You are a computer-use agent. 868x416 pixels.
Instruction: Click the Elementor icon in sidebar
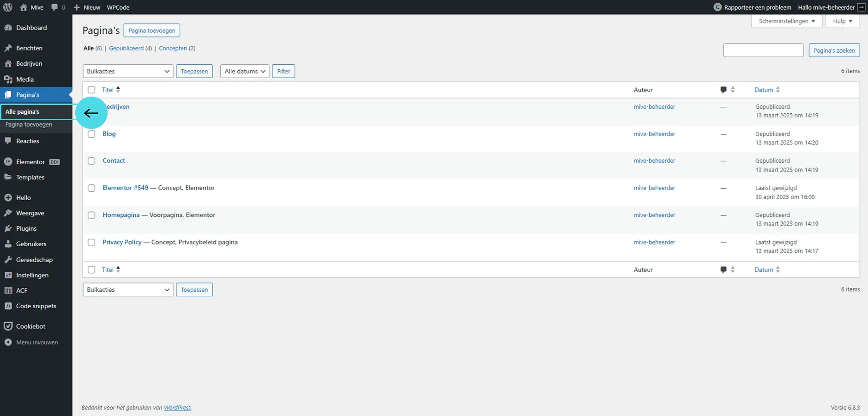coord(8,162)
